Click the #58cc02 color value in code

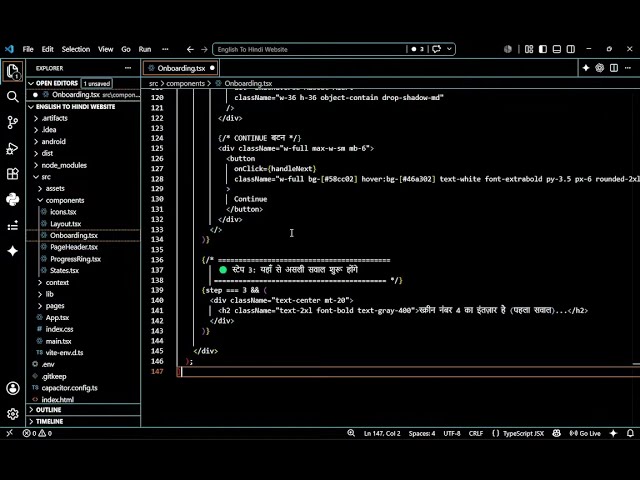point(339,179)
